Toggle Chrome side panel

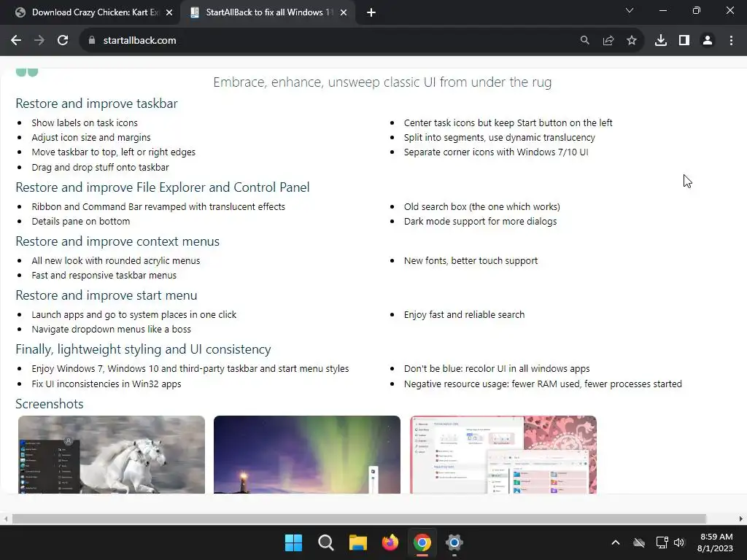click(684, 41)
